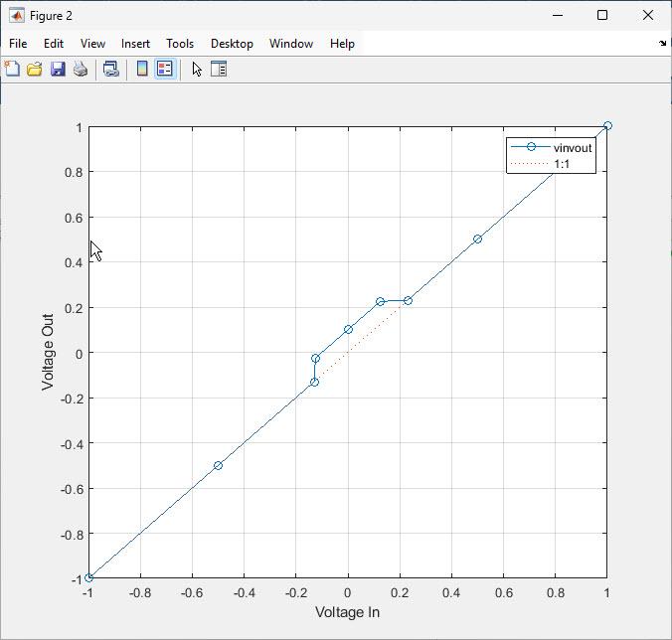This screenshot has height=640, width=672.
Task: Insert a colorbar via toolbar icon
Action: (142, 69)
